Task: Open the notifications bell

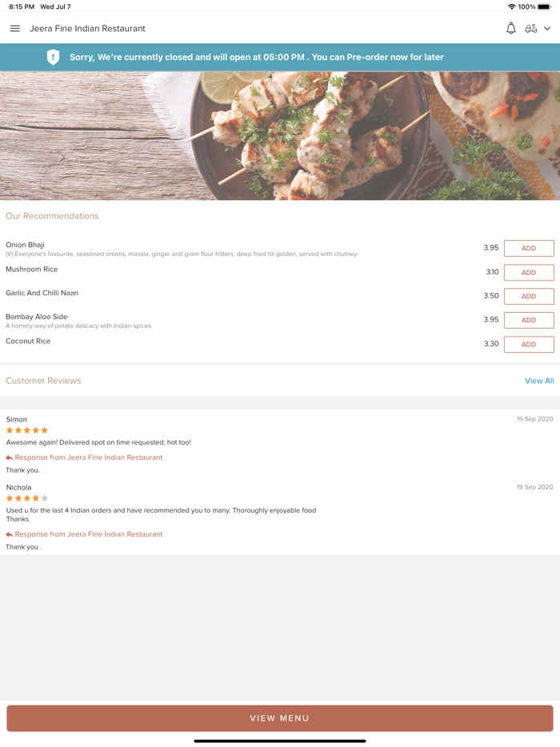Action: tap(510, 28)
